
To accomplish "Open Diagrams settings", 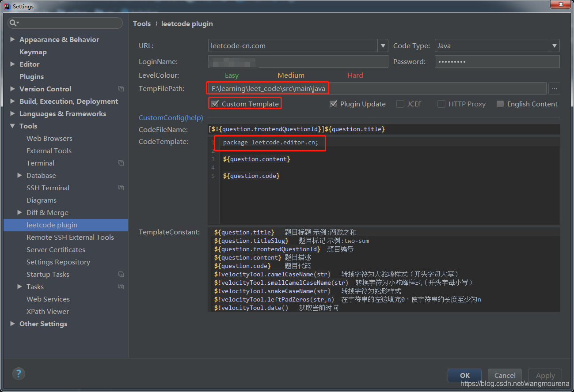I will click(x=42, y=200).
